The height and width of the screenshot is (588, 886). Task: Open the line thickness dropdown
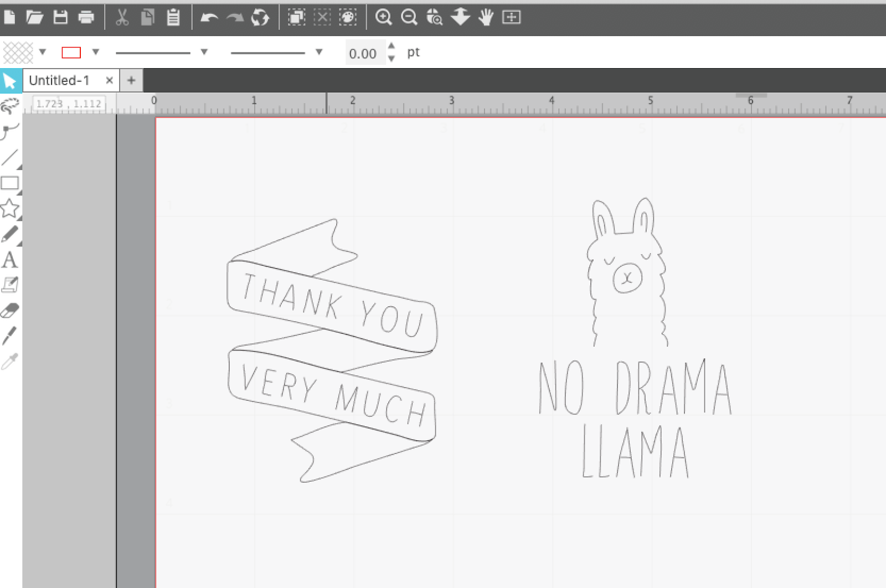coord(320,51)
